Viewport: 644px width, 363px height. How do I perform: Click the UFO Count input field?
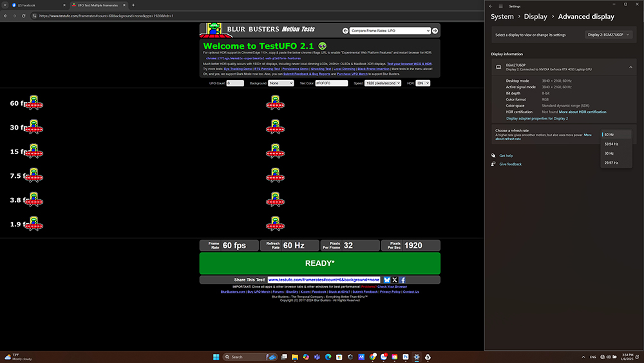(x=235, y=83)
